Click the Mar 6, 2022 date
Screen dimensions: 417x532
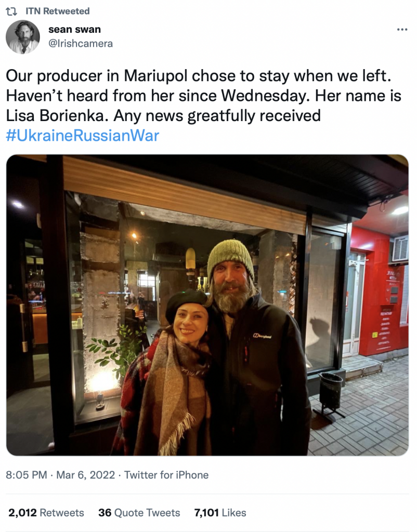[x=86, y=475]
